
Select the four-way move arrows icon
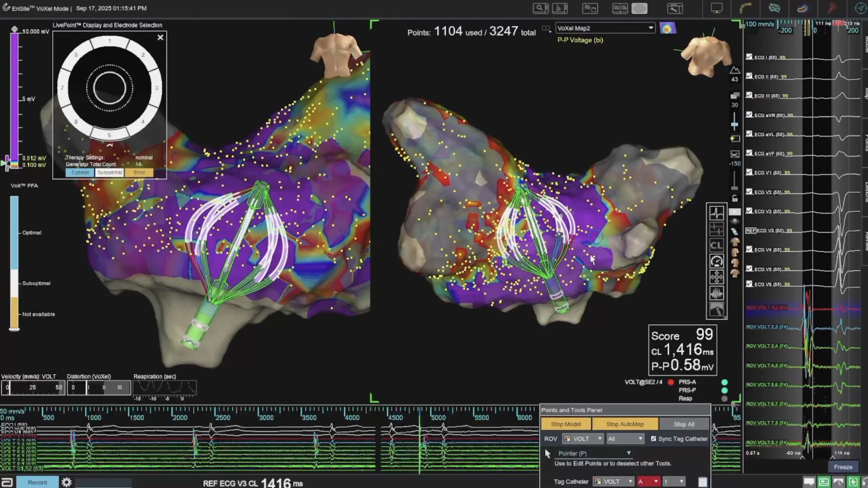716,277
